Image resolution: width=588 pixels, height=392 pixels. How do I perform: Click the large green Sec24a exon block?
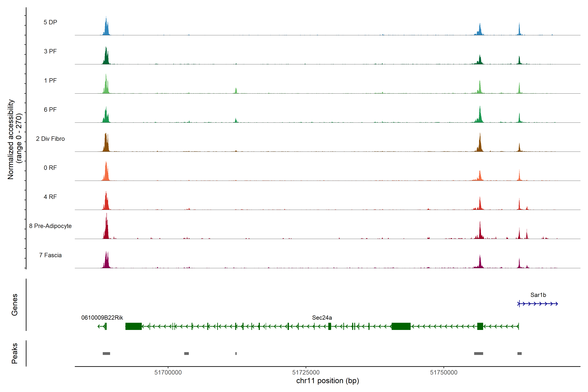401,326
